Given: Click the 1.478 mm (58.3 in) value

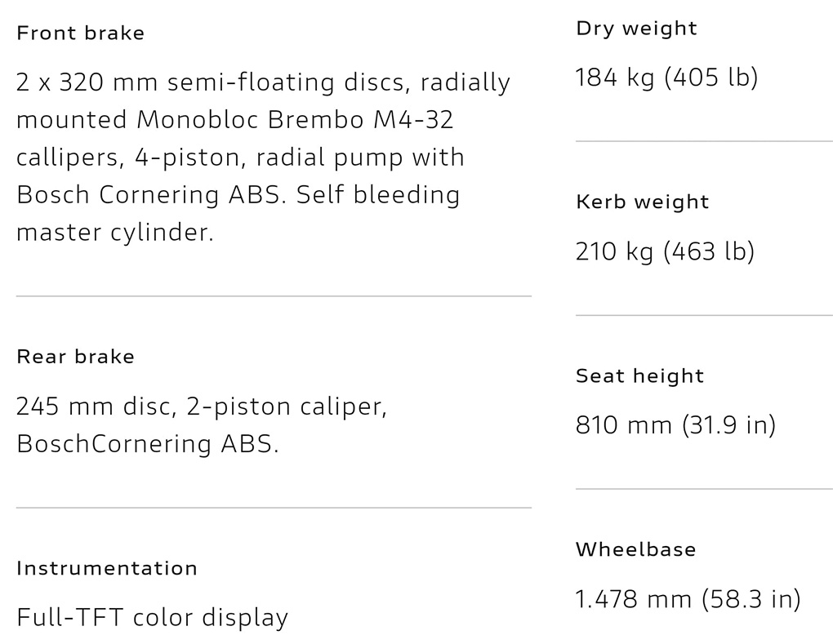Looking at the screenshot, I should tap(688, 599).
